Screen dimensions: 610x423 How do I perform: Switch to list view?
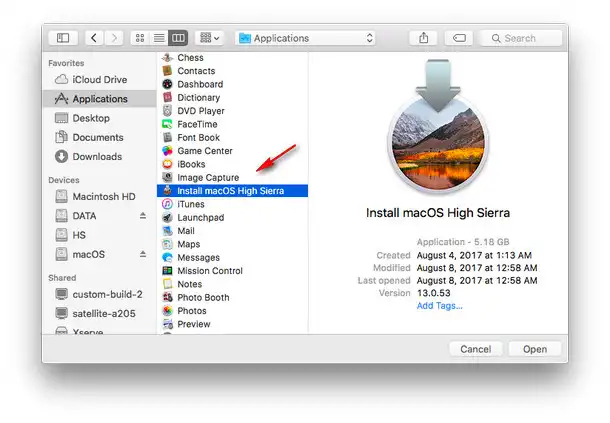click(x=159, y=38)
